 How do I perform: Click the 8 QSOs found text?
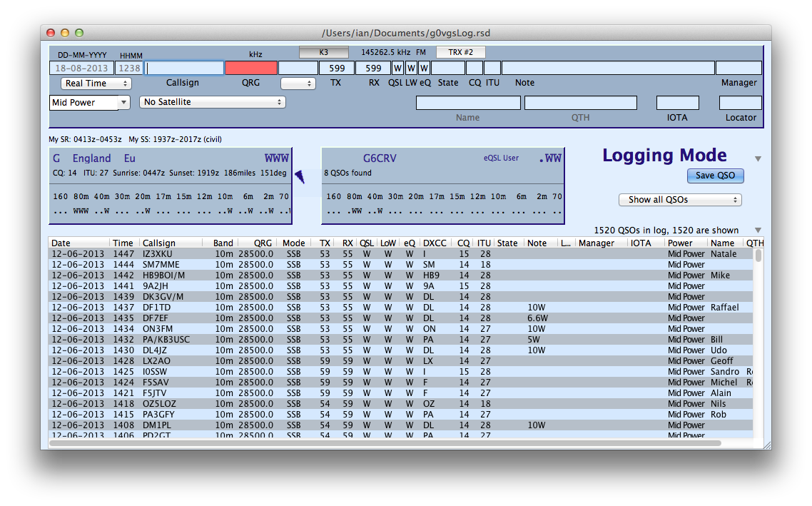click(348, 173)
